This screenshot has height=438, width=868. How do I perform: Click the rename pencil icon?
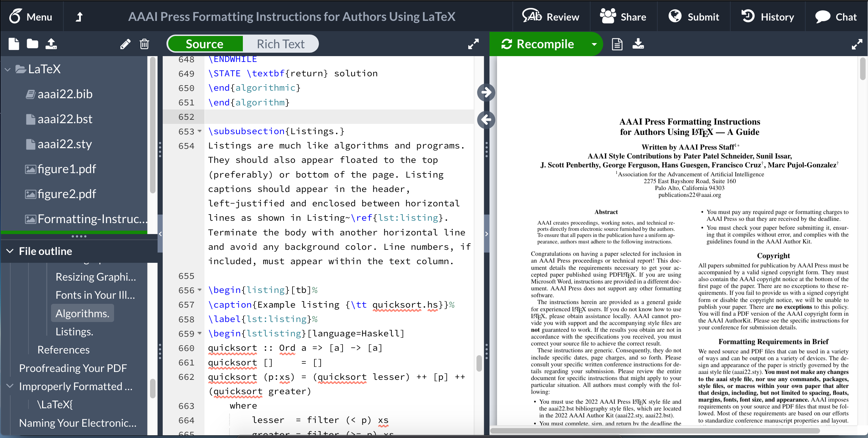tap(125, 44)
